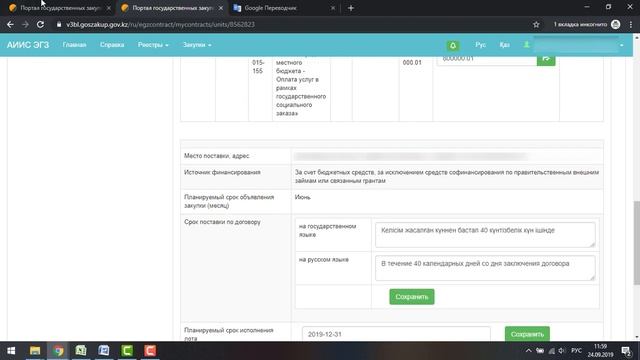This screenshot has height=360, width=640.
Task: Select the active Портал государственных закупок tab
Action: [x=171, y=8]
